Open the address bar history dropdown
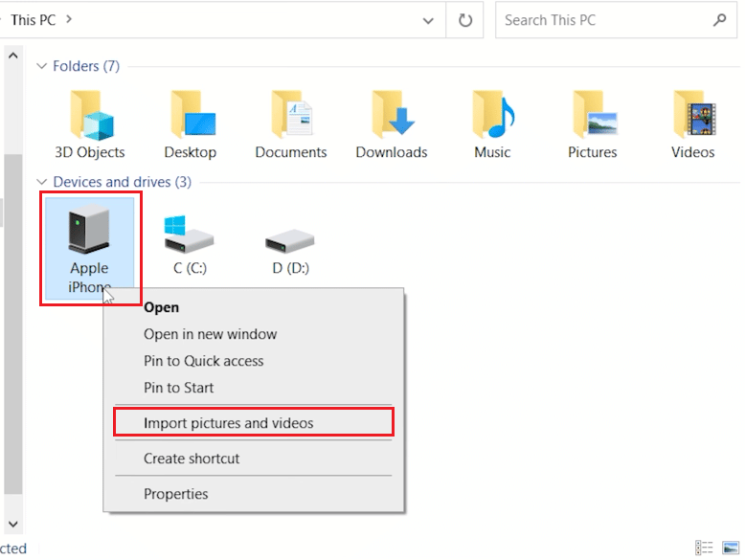 (428, 20)
